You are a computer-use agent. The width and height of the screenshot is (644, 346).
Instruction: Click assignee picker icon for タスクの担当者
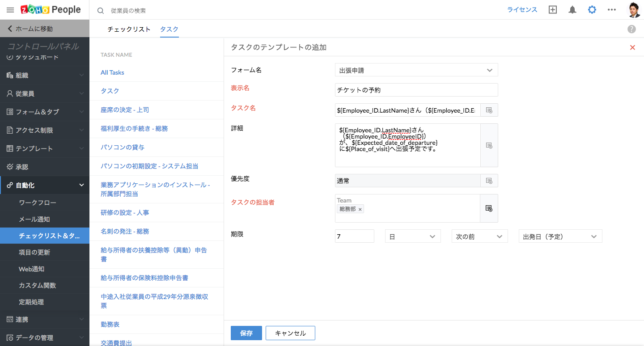coord(489,208)
